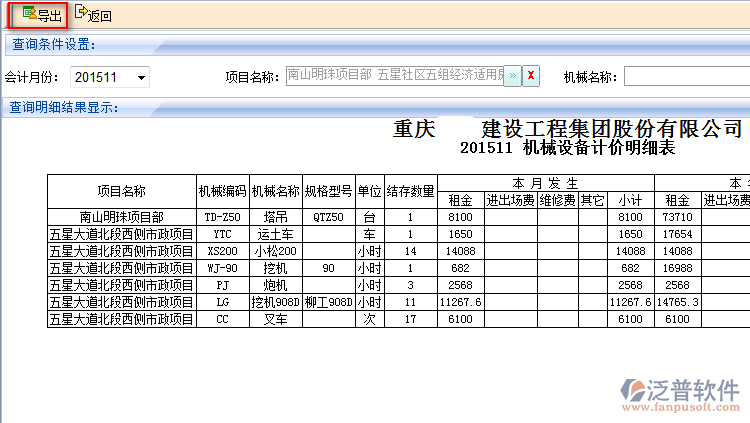Click the 项目名称 column header
750x423 pixels.
[x=122, y=191]
